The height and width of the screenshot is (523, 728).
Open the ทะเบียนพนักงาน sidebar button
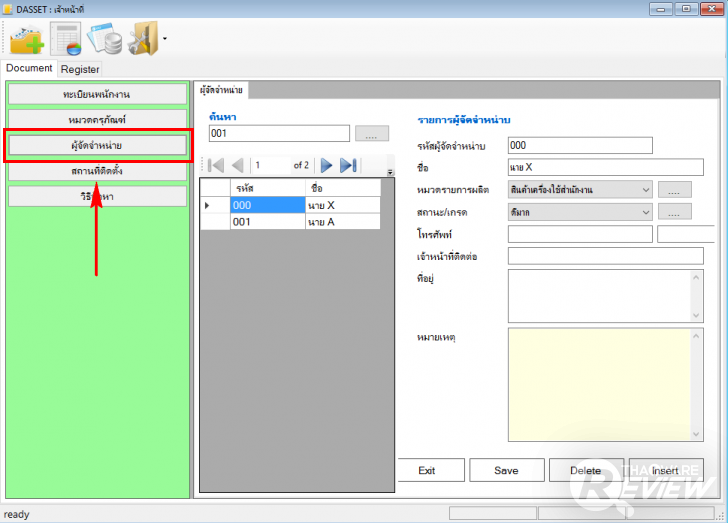click(97, 94)
